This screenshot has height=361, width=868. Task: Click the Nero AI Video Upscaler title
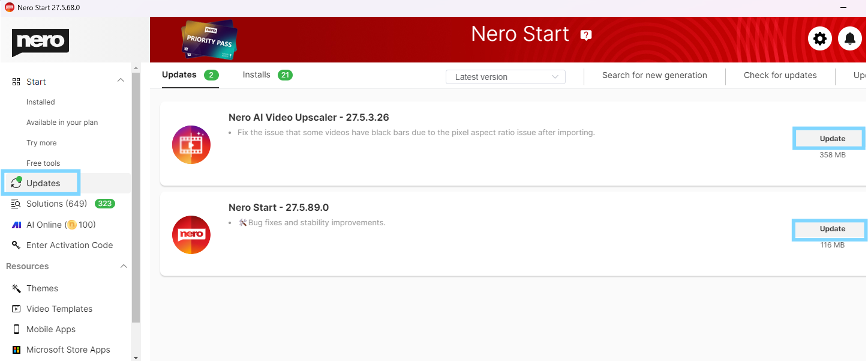point(309,117)
